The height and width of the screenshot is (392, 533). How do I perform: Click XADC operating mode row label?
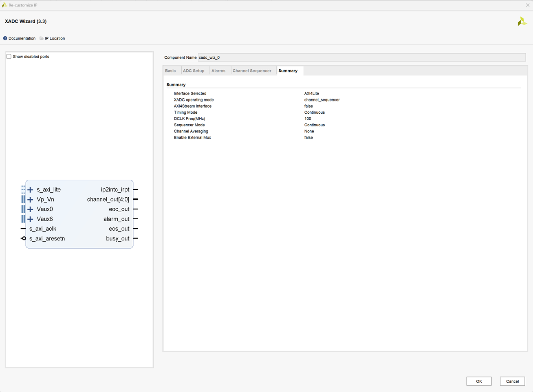point(194,100)
